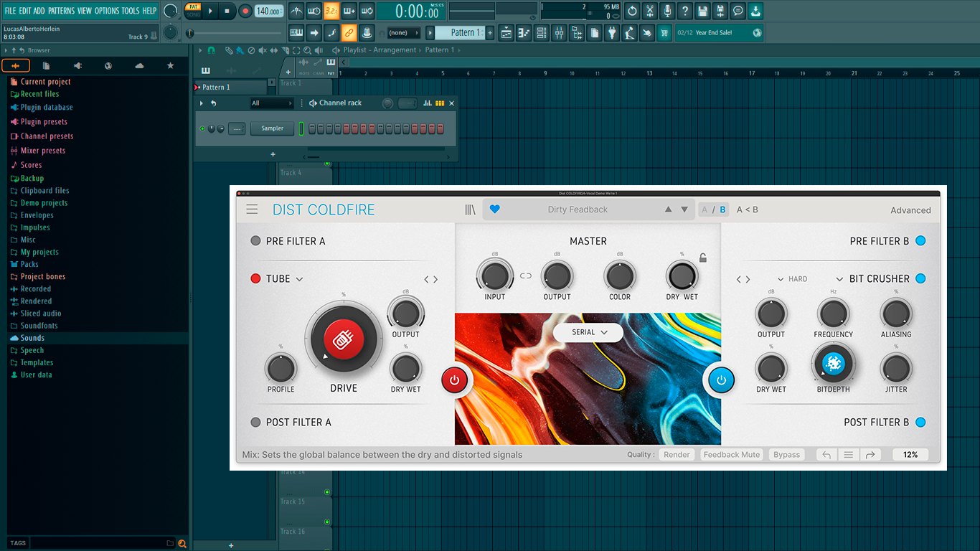980x551 pixels.
Task: Click the Bypass button
Action: [786, 455]
